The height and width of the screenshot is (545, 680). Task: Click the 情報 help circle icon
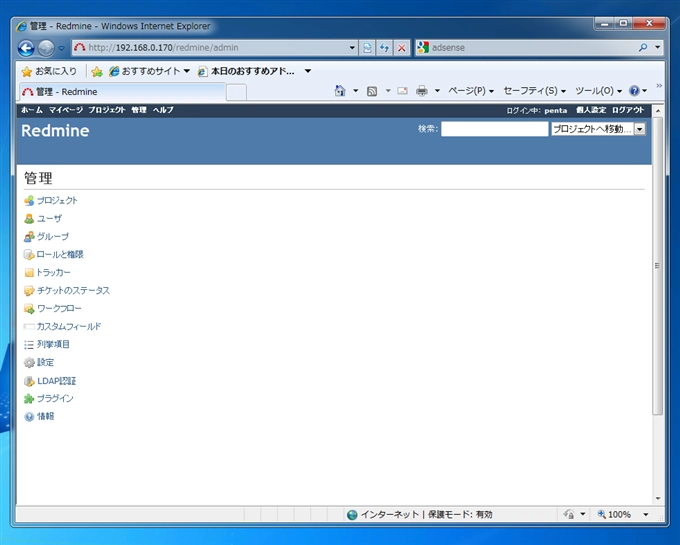pyautogui.click(x=29, y=417)
